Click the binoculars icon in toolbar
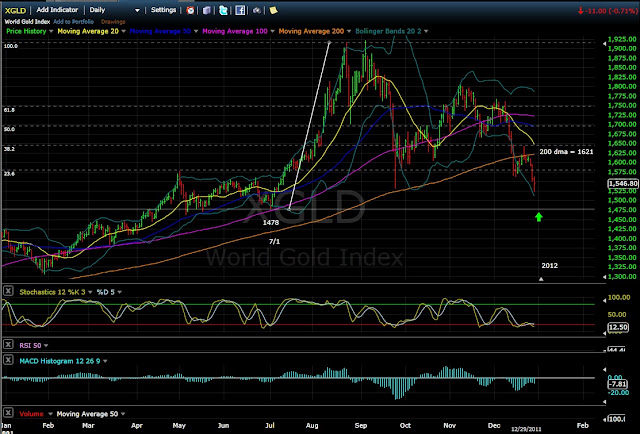The width and height of the screenshot is (640, 434). coord(257,10)
